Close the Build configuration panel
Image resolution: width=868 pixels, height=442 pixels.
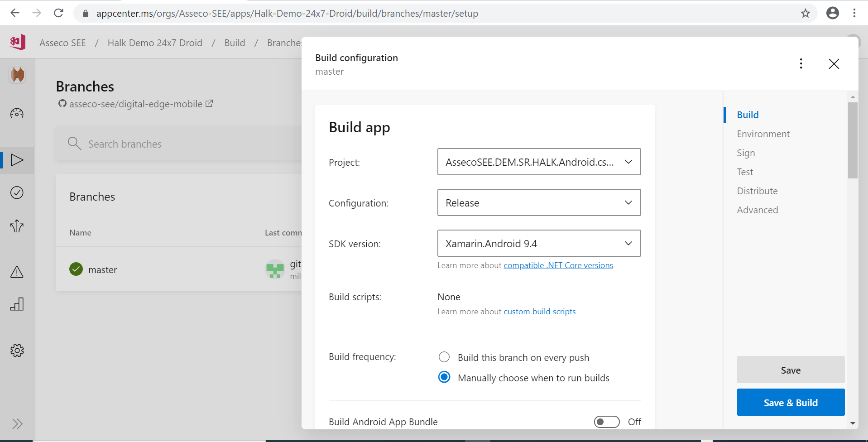(x=834, y=64)
